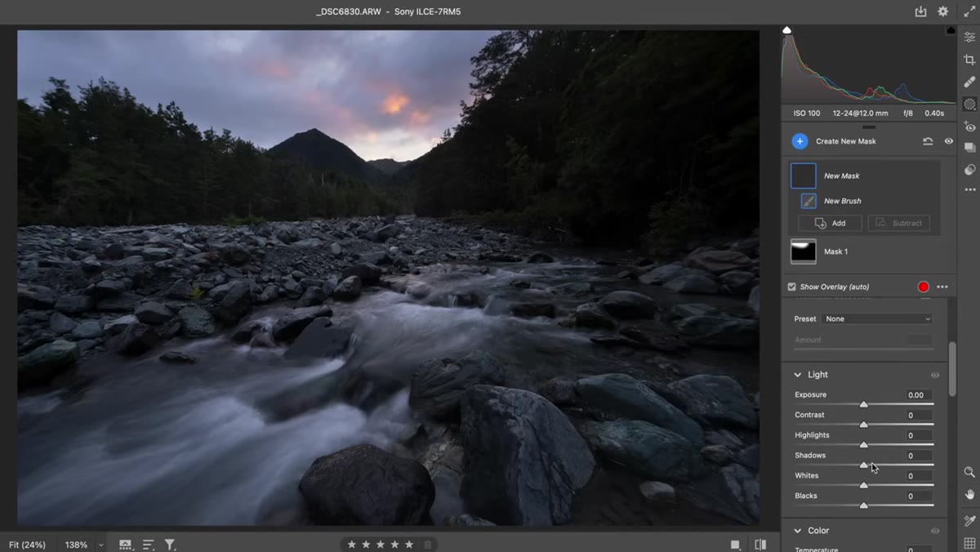Image resolution: width=980 pixels, height=552 pixels.
Task: Click the red overlay color swatch
Action: click(923, 287)
